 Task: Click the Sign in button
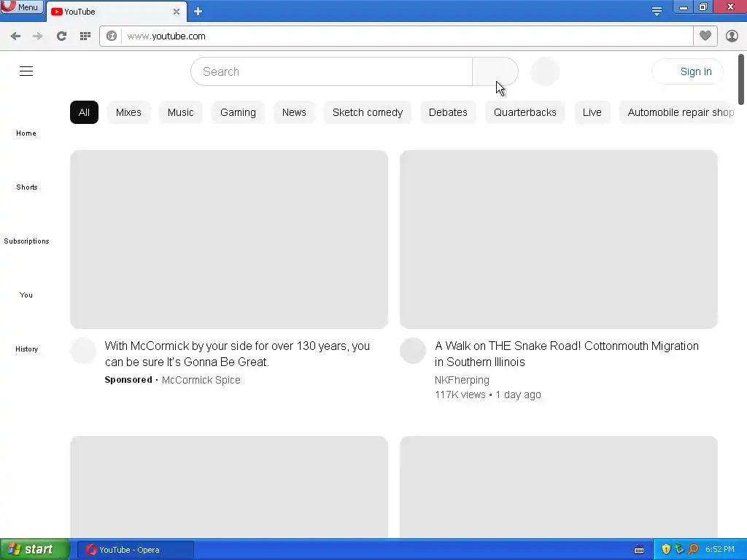[687, 71]
